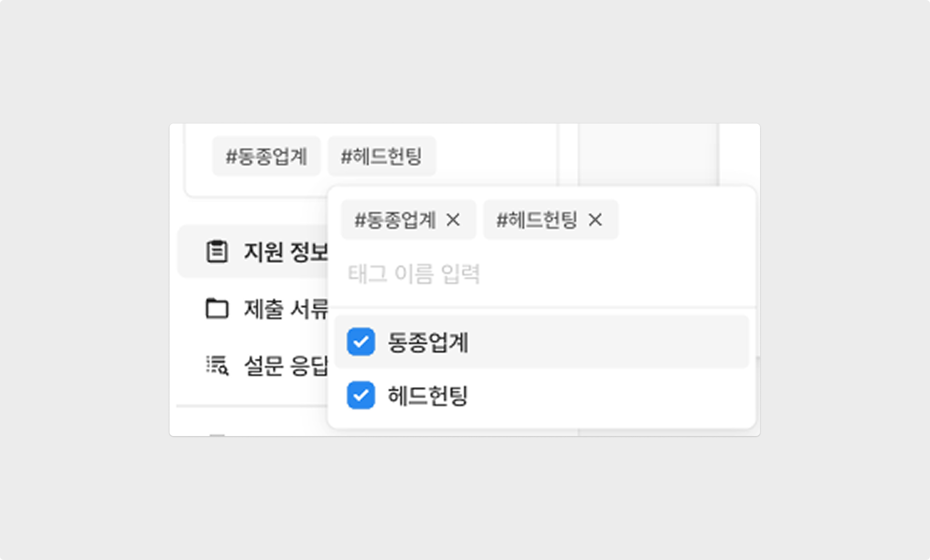The image size is (930, 560).
Task: Remove the #헤드헌팅 chip using its X
Action: [595, 220]
